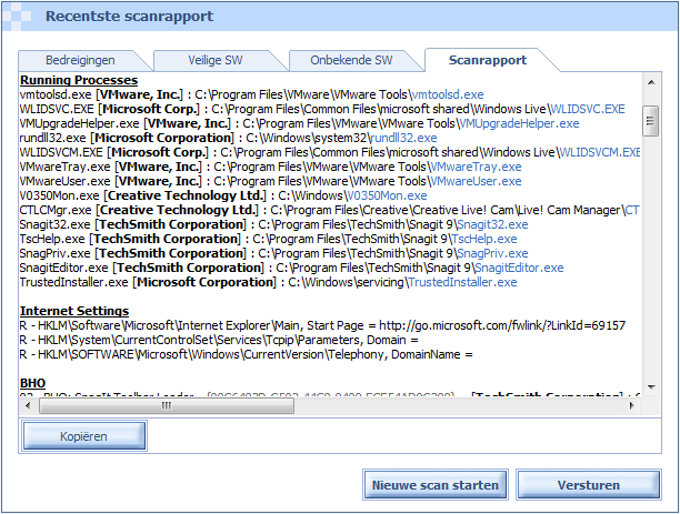Click the rundll32.exe Microsoft Corporation vendor name
Viewport: 680px width, 514px height.
163,138
